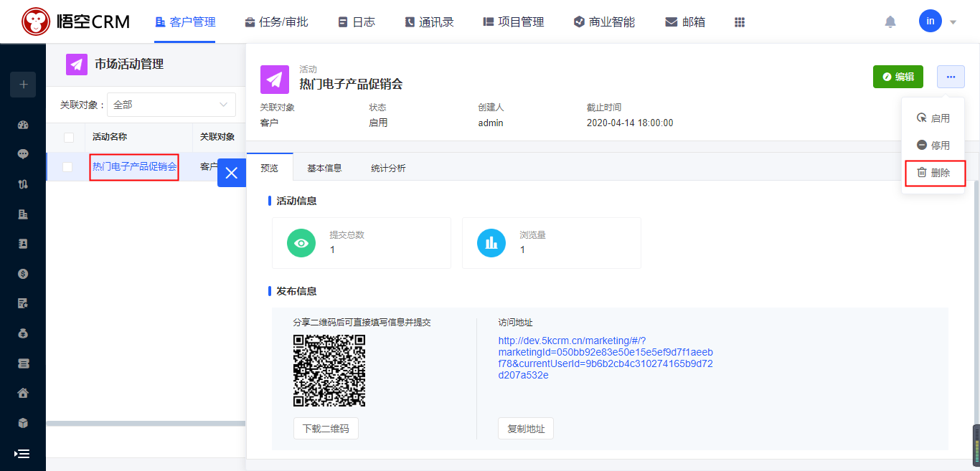Image resolution: width=980 pixels, height=471 pixels.
Task: Open the dashboard gauge icon in sidebar
Action: [23, 125]
